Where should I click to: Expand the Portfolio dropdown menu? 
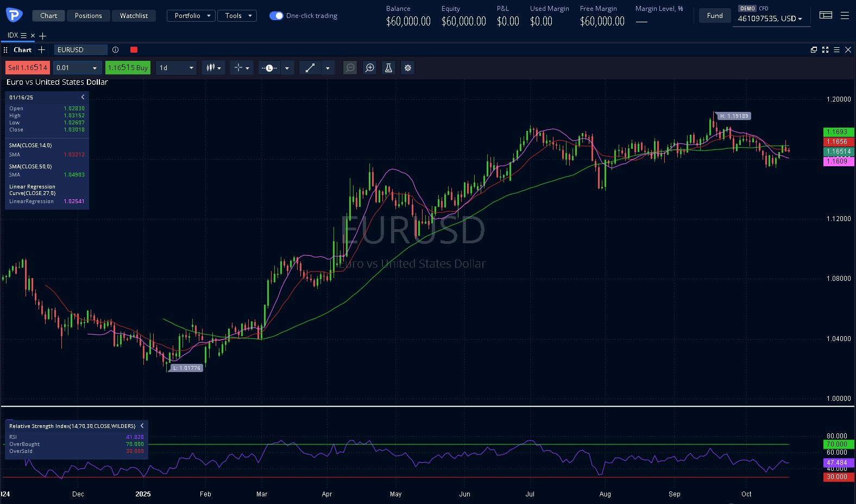(191, 16)
